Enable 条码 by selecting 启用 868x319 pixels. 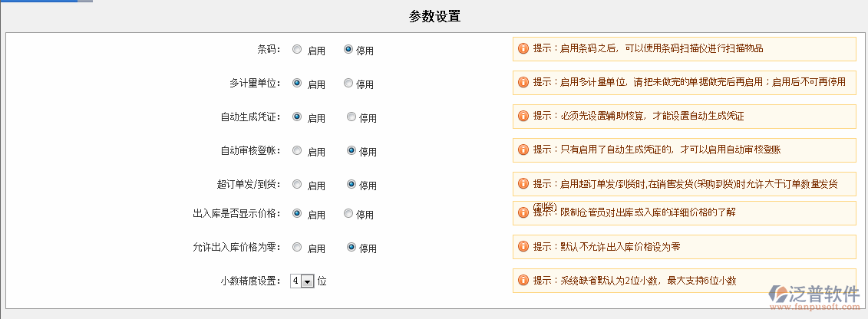click(x=297, y=50)
